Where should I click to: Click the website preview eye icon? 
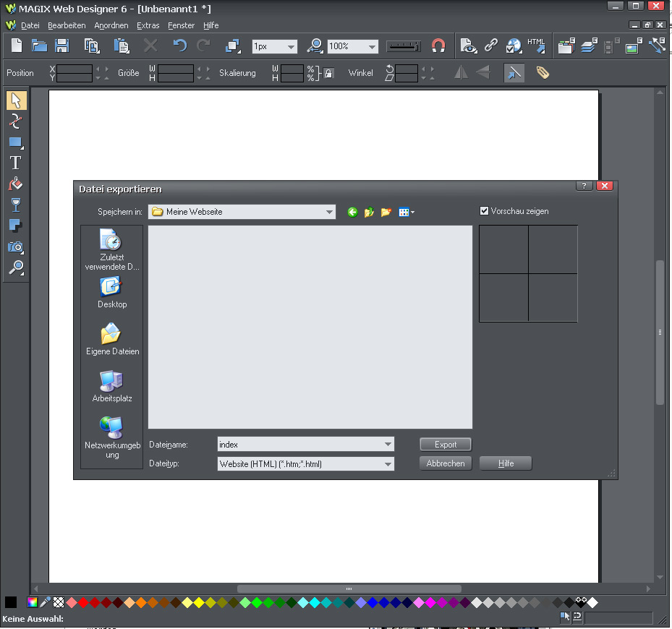469,46
